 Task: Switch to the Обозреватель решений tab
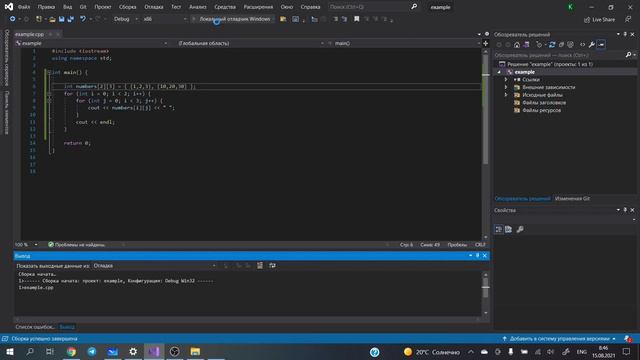tap(522, 199)
